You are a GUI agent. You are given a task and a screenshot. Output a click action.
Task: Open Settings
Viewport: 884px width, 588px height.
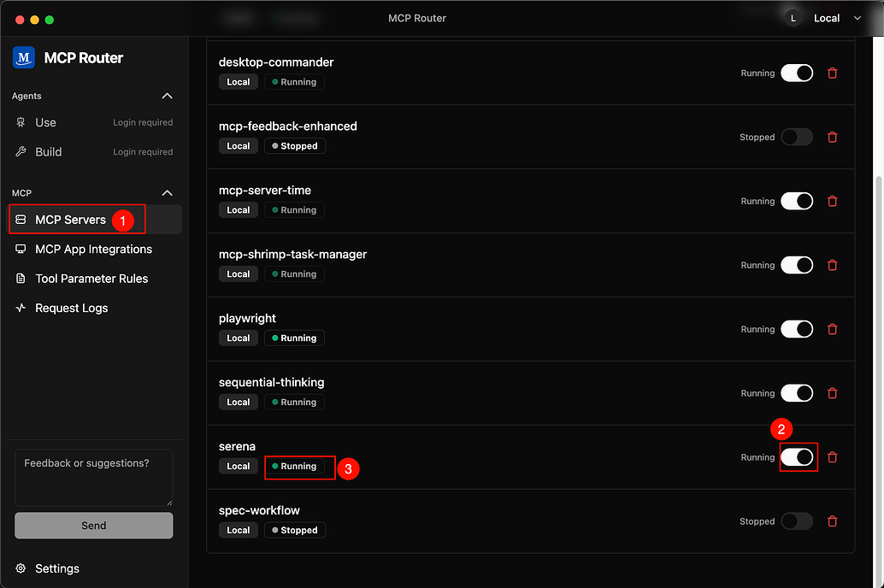point(94,568)
